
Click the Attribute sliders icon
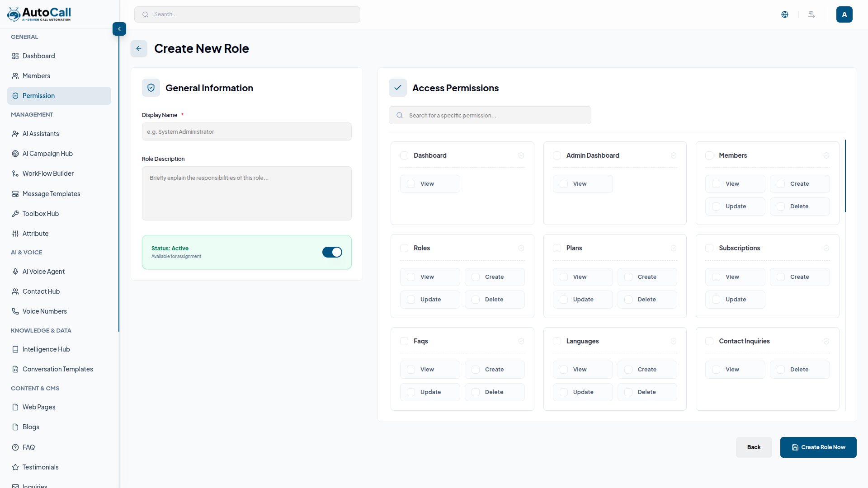point(15,234)
